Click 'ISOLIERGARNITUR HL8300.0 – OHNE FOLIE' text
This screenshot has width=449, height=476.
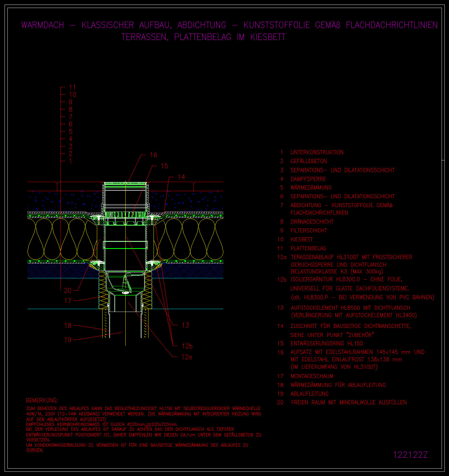346,279
